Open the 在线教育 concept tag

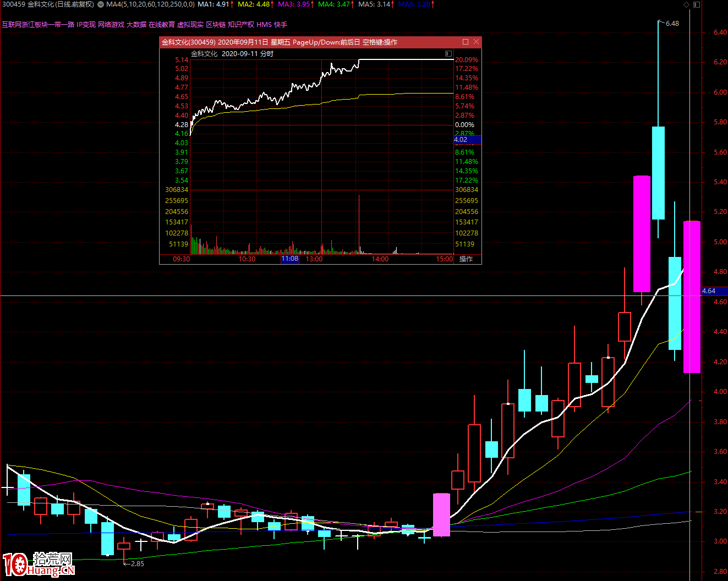[162, 24]
